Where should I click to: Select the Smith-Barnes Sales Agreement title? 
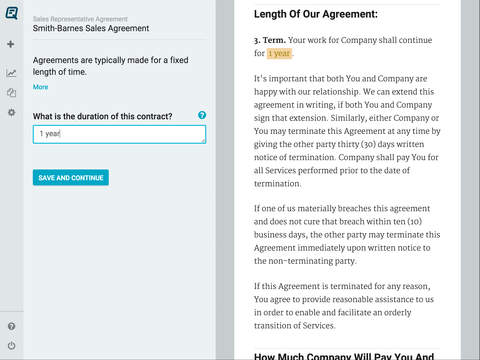(x=91, y=28)
